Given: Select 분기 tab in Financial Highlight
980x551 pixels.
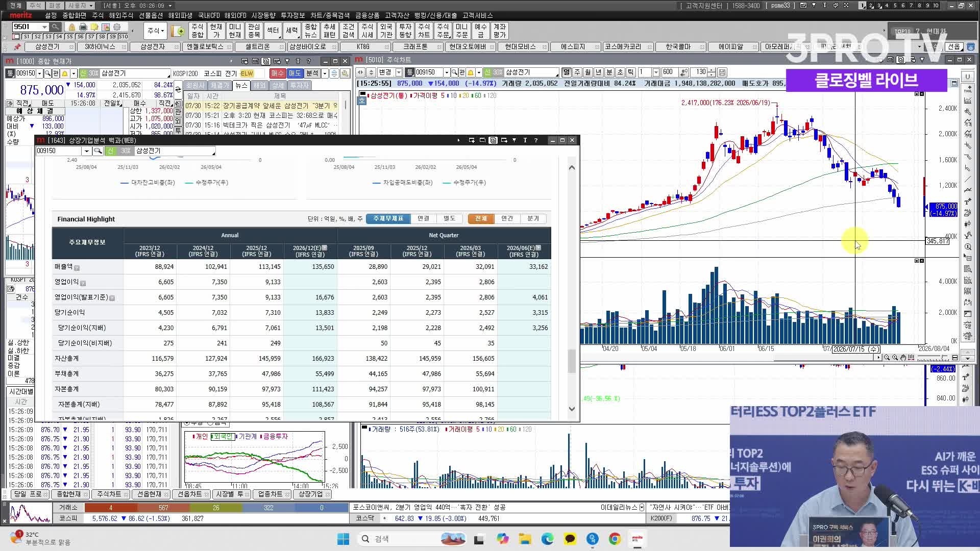Looking at the screenshot, I should 533,218.
